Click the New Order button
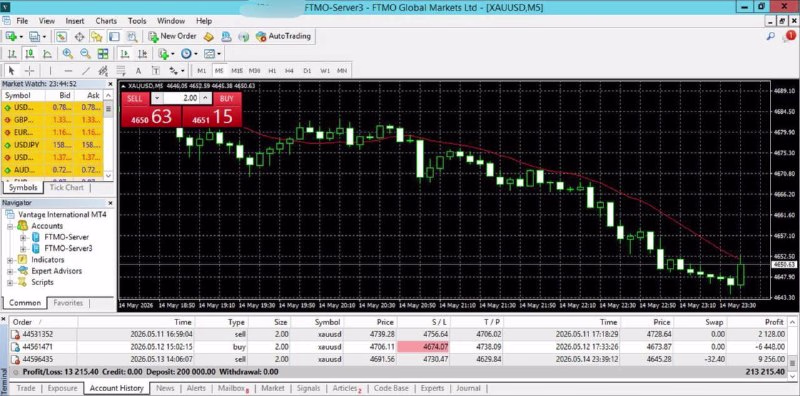 coord(172,36)
